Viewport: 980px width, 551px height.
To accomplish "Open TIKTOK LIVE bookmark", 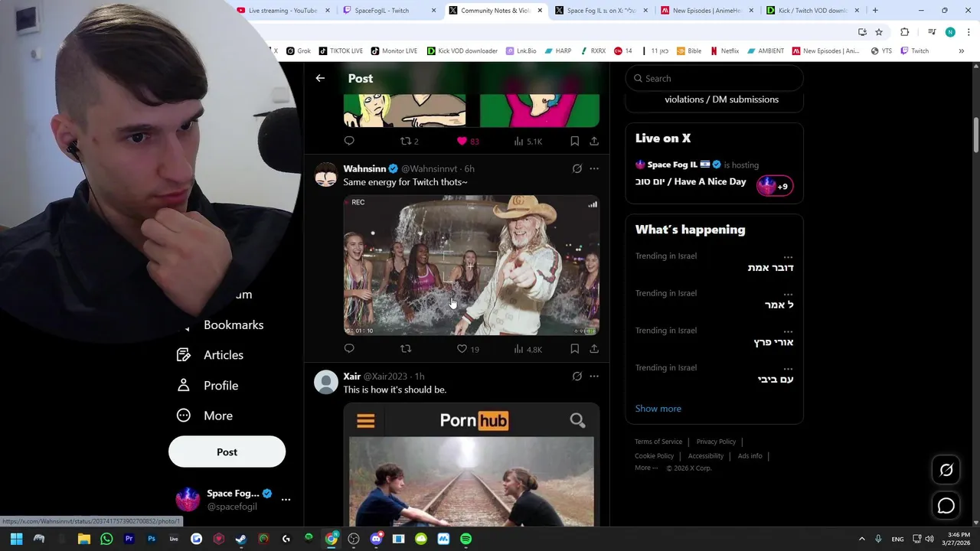I will tap(341, 51).
